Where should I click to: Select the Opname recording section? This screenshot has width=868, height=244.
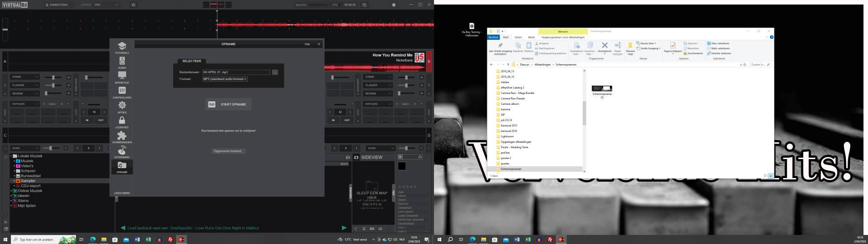(x=122, y=167)
